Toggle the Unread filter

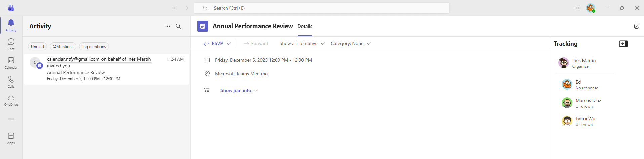37,47
